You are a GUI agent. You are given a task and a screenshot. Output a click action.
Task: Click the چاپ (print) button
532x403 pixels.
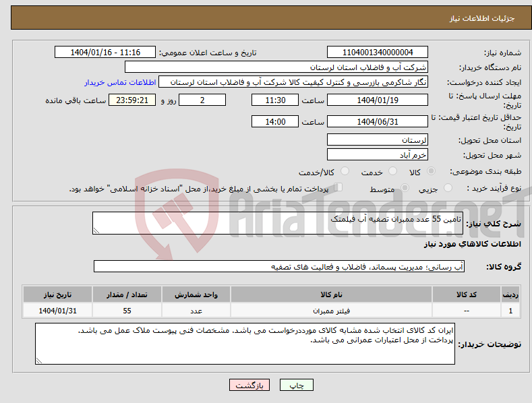pos(296,385)
